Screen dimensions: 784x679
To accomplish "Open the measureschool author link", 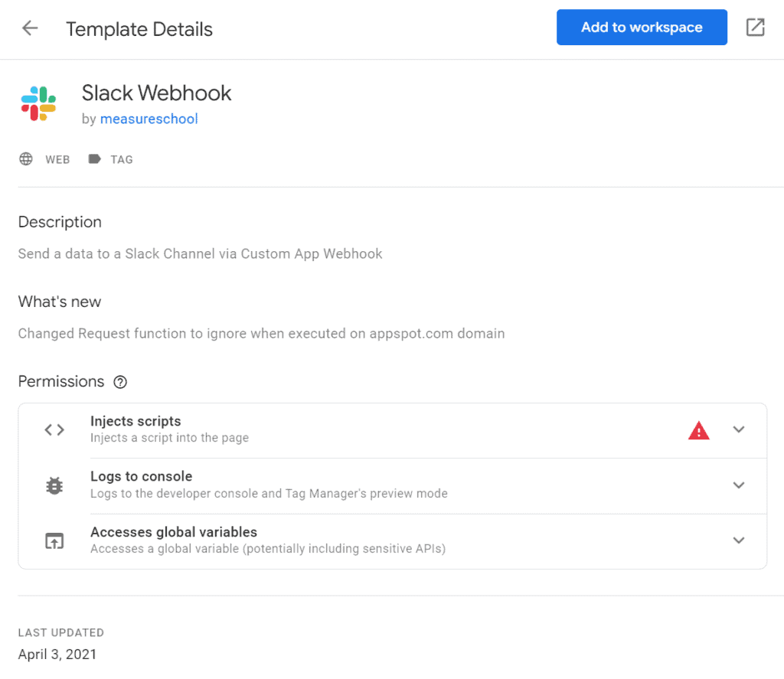I will [x=149, y=119].
